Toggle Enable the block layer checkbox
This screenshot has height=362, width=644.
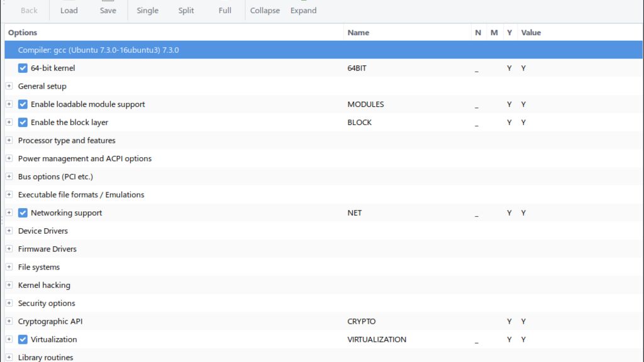(23, 123)
